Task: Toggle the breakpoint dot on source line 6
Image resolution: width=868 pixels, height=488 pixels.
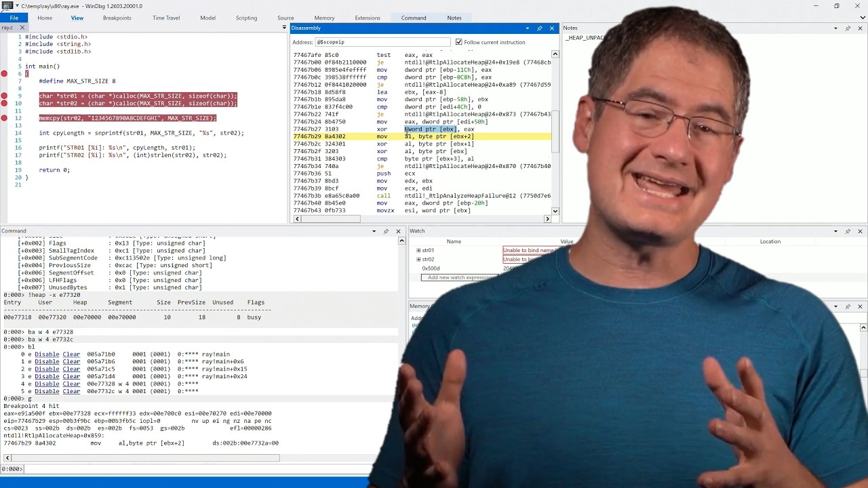Action: pyautogui.click(x=4, y=74)
